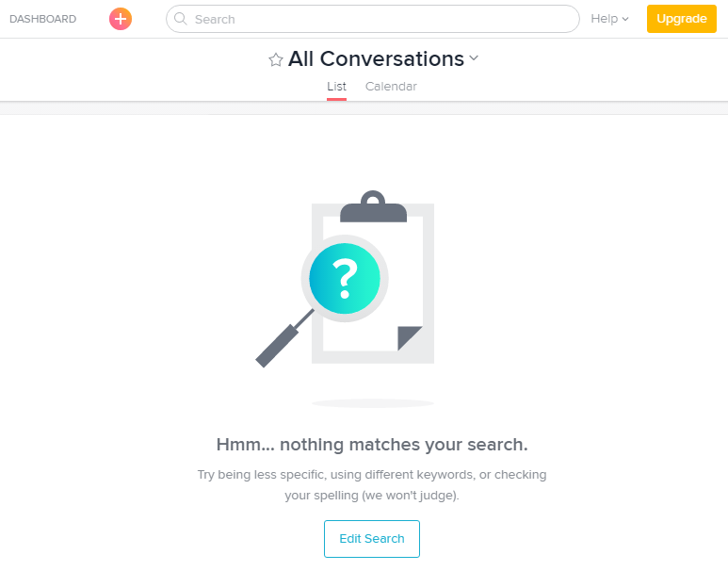Click the magnifier icon inside the search bar
This screenshot has height=571, width=728.
[180, 19]
